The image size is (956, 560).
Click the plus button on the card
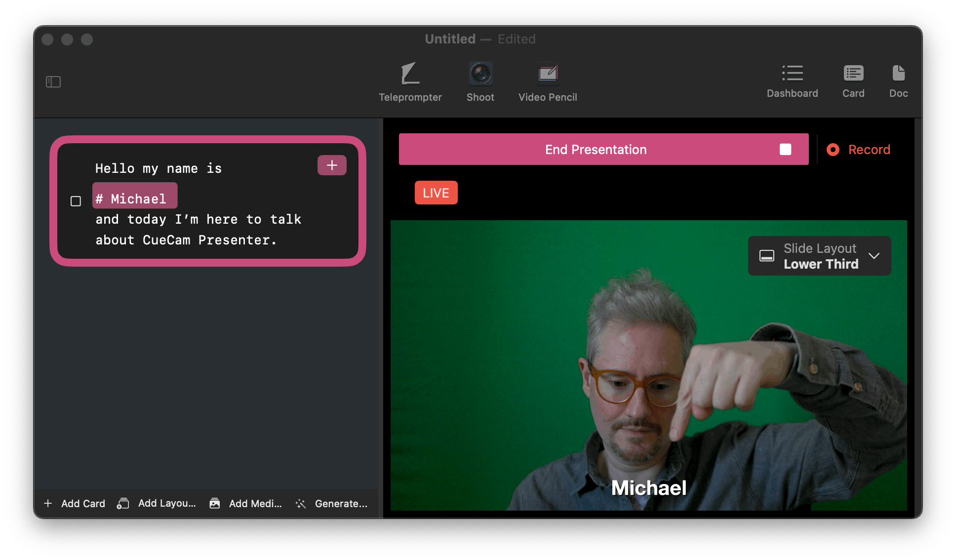[x=332, y=165]
